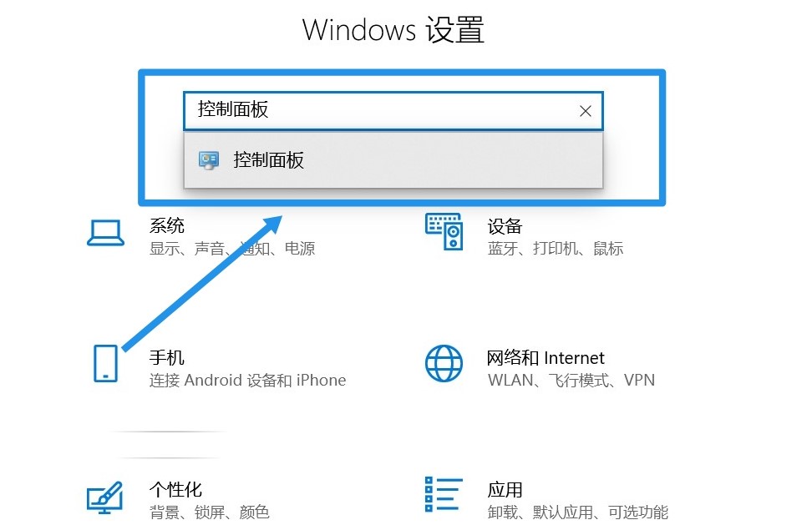Open the Personalization icon
The image size is (812, 525).
coord(105,497)
